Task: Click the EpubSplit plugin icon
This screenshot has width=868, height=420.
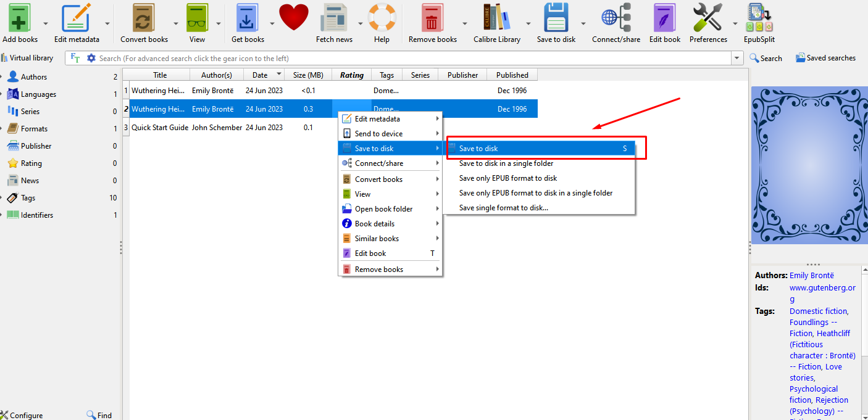Action: pyautogui.click(x=759, y=17)
